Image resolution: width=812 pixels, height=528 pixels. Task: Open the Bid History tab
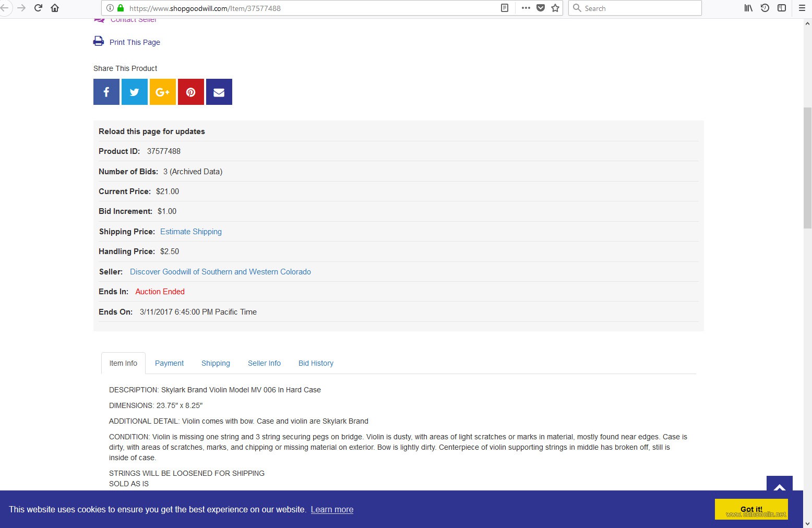(316, 363)
